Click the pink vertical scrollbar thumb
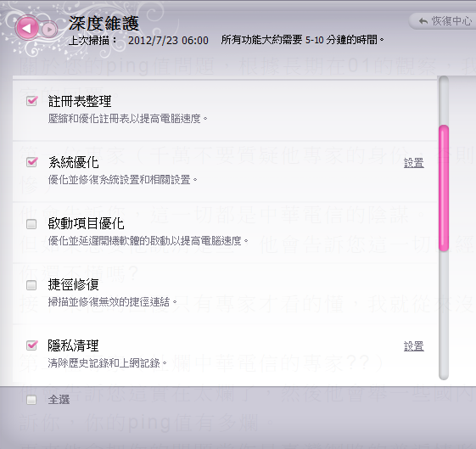The width and height of the screenshot is (476, 449). coord(444,188)
